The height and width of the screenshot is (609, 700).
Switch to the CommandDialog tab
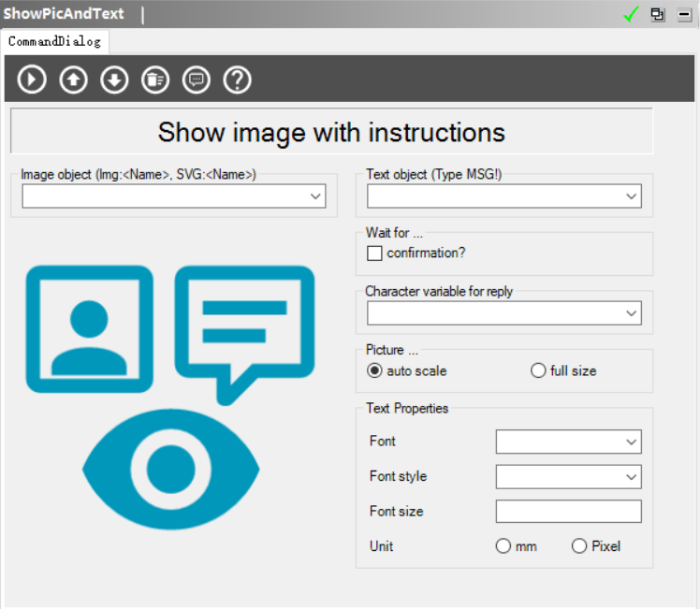(54, 41)
